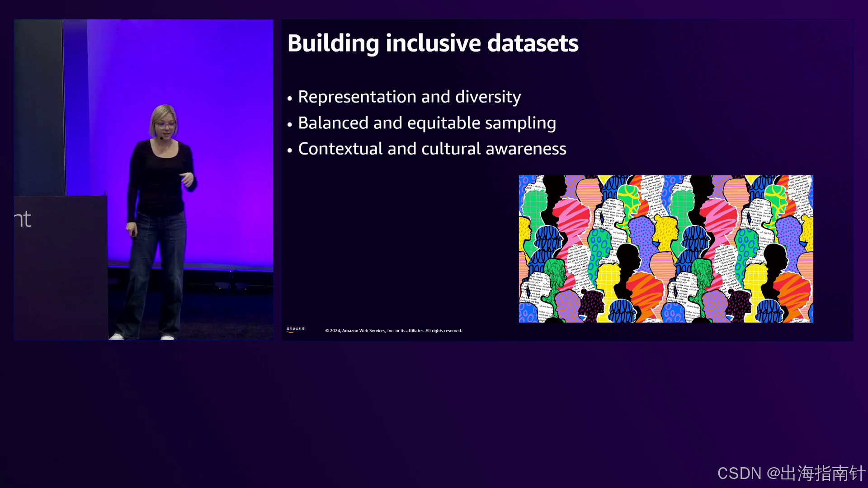Screen dimensions: 868x488
Task: Click the bullet dot before Balanced
Action: [290, 124]
